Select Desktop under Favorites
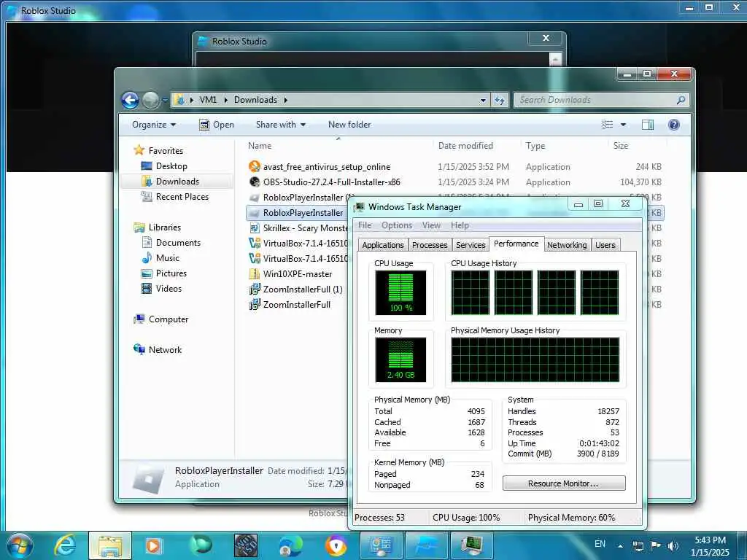The width and height of the screenshot is (747, 560). (171, 166)
